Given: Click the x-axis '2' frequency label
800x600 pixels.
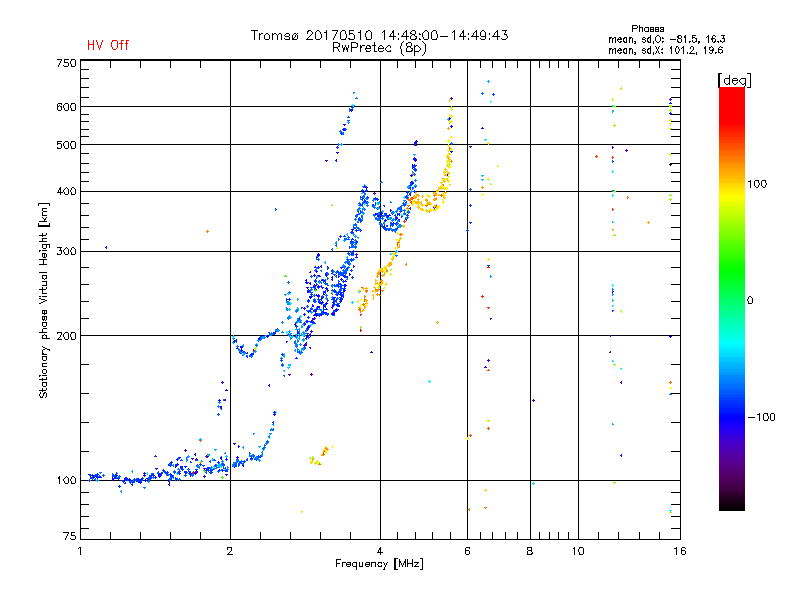Looking at the screenshot, I should click(230, 551).
